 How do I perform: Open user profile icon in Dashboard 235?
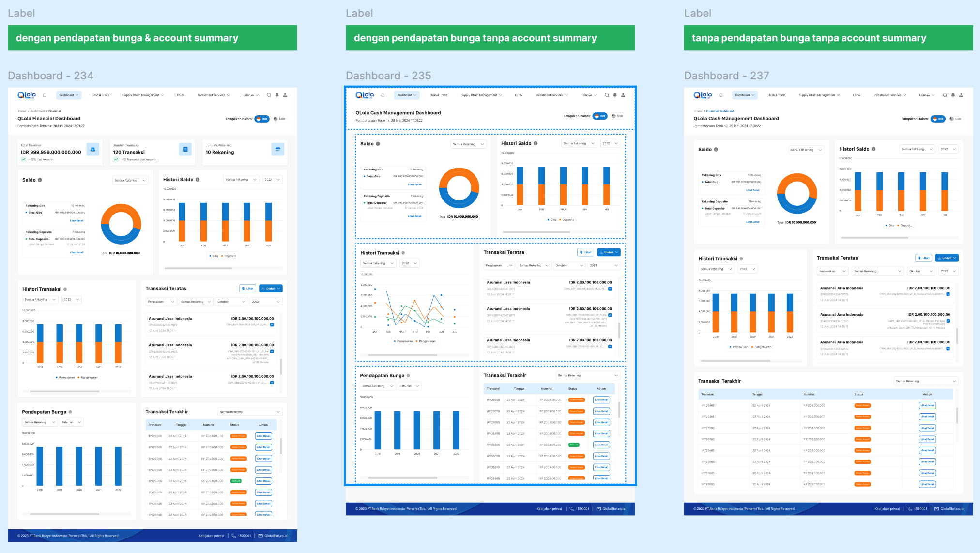[623, 95]
